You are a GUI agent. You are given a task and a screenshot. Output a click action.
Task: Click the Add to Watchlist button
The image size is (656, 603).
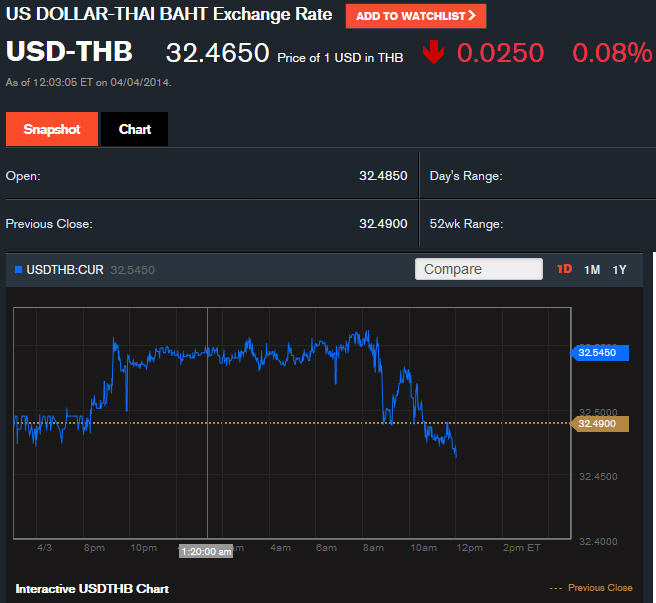[416, 16]
